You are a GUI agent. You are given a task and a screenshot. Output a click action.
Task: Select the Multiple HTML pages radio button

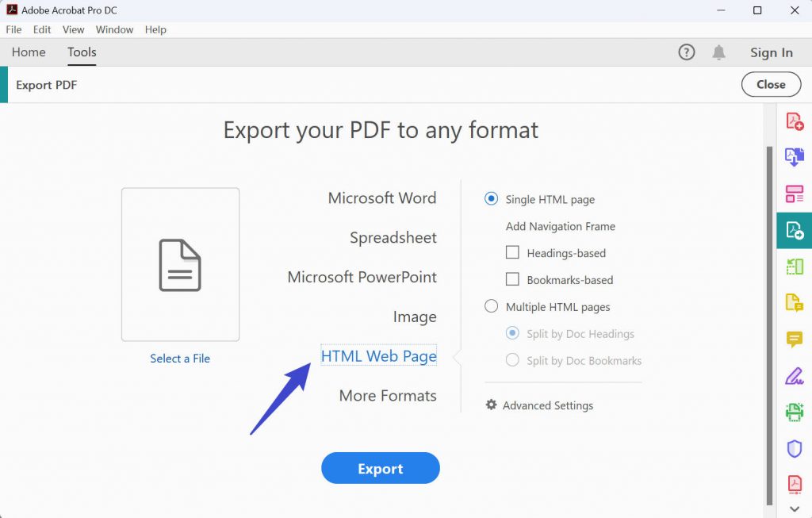491,306
